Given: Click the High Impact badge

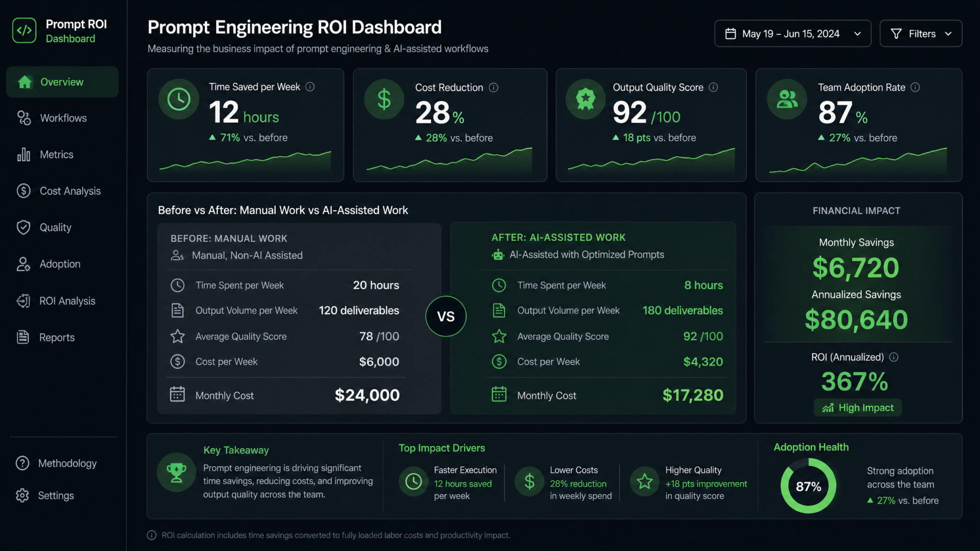Looking at the screenshot, I should pyautogui.click(x=857, y=408).
